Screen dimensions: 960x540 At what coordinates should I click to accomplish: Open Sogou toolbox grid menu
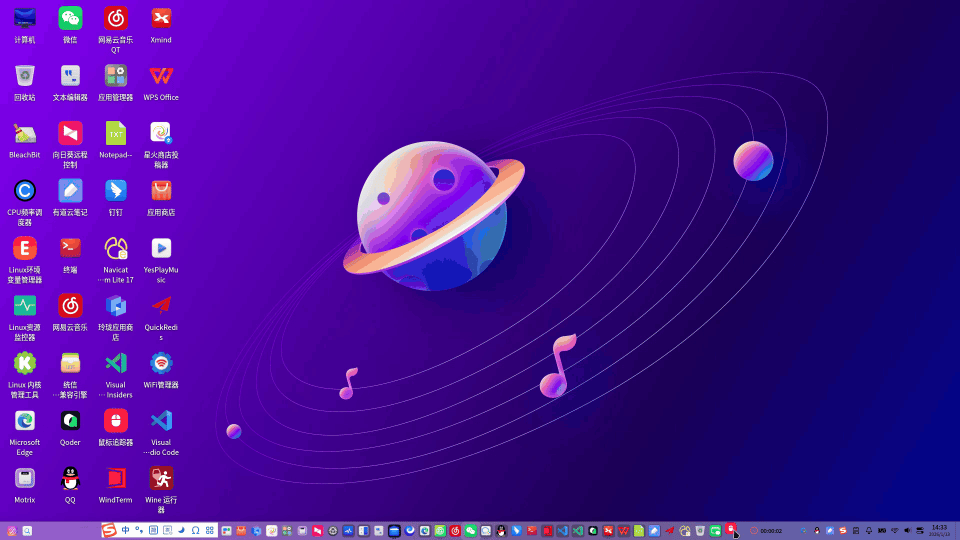(209, 530)
